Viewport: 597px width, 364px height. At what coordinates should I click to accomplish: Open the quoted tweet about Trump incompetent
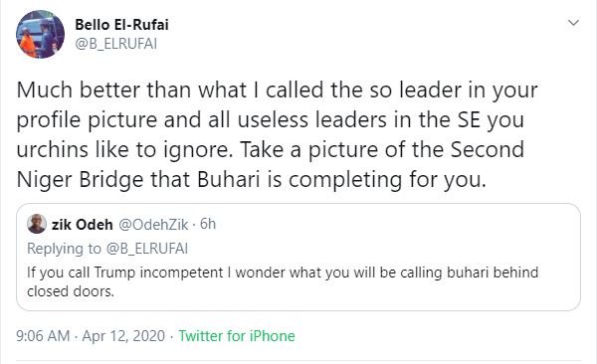(x=298, y=257)
